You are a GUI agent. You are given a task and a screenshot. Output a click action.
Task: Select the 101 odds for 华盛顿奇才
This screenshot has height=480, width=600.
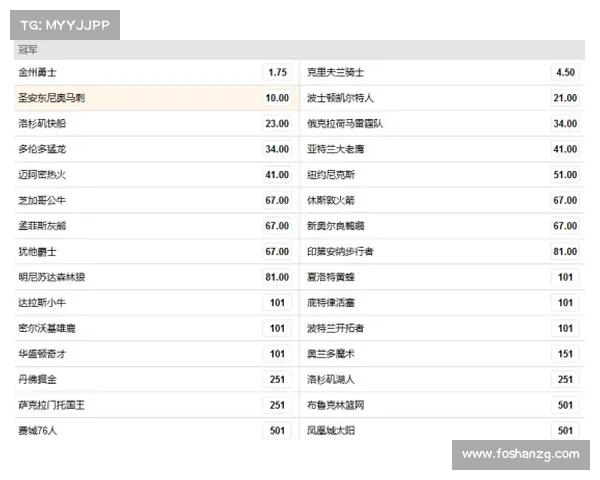[277, 354]
